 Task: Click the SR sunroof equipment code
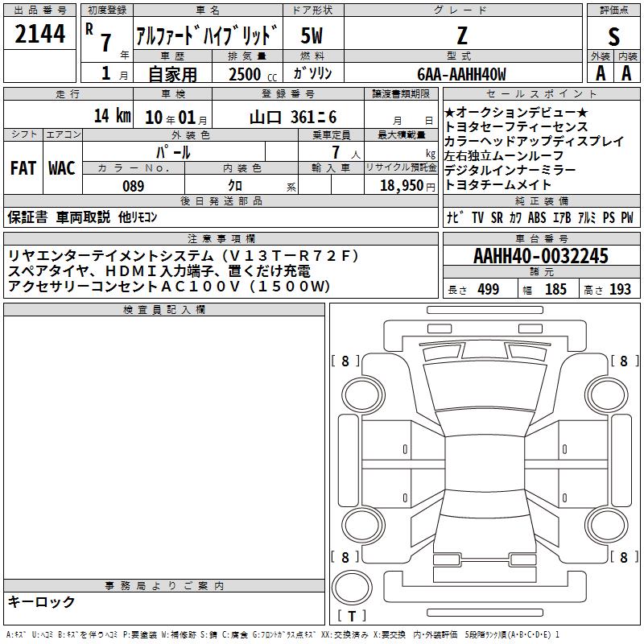pos(497,217)
